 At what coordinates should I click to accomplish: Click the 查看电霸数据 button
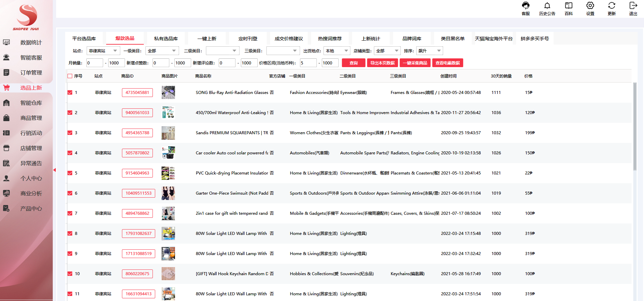[x=447, y=63]
